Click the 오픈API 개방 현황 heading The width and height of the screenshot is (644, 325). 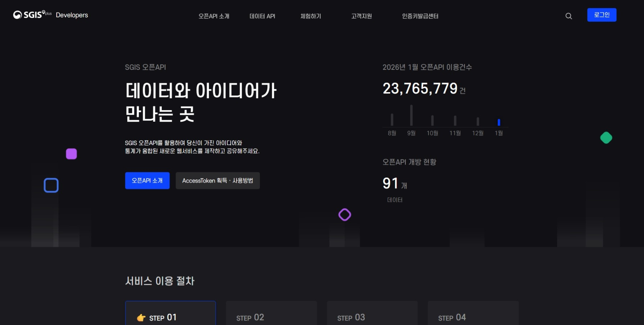409,162
